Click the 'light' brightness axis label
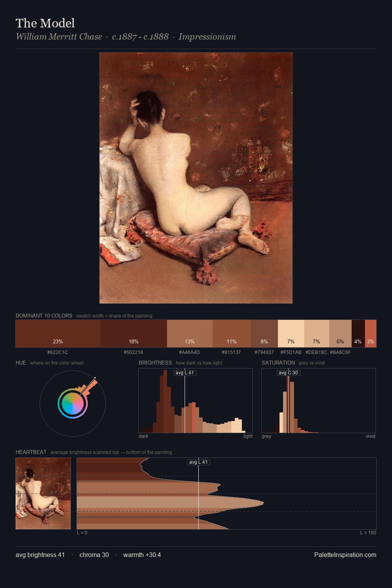This screenshot has width=392, height=588. pyautogui.click(x=248, y=436)
